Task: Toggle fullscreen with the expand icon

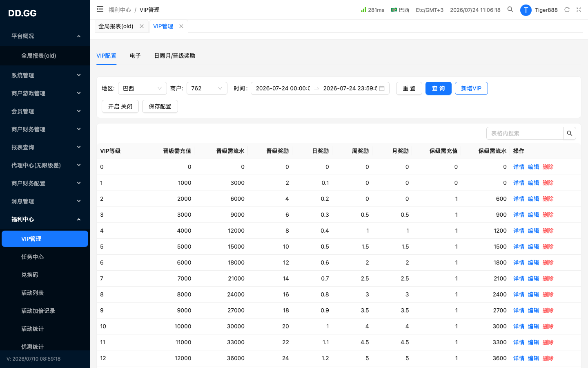Action: click(x=579, y=9)
